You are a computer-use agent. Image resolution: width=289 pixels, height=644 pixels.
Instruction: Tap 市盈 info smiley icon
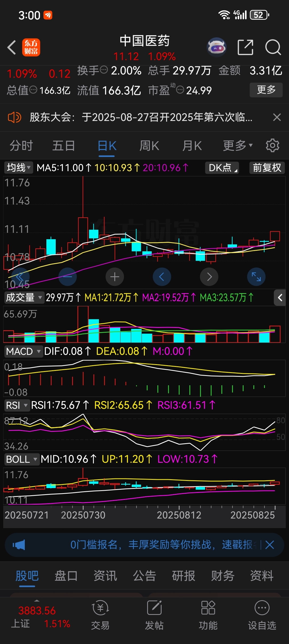click(x=180, y=90)
